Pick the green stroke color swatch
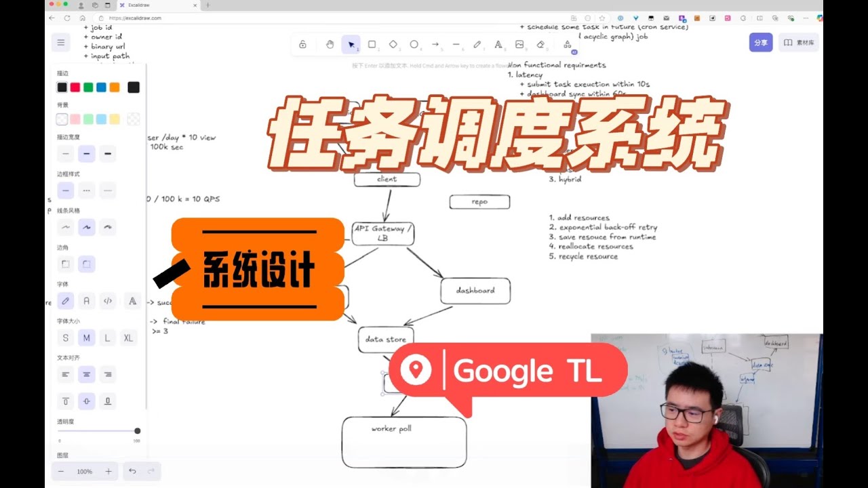This screenshot has width=868, height=488. click(88, 87)
